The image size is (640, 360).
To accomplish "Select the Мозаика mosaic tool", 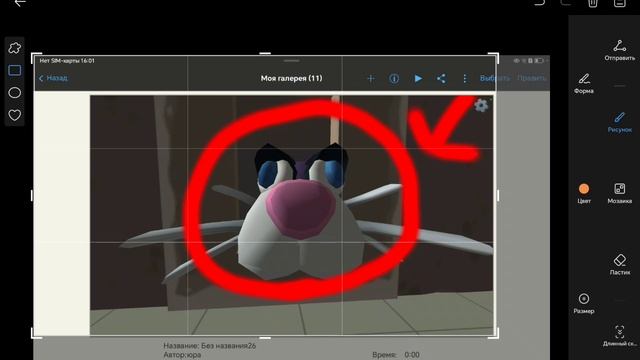I will click(x=620, y=193).
